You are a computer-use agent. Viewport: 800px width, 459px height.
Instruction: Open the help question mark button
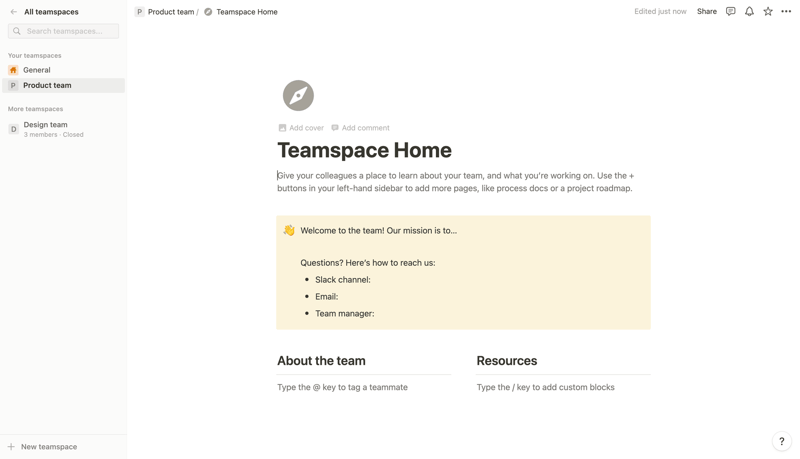tap(782, 441)
